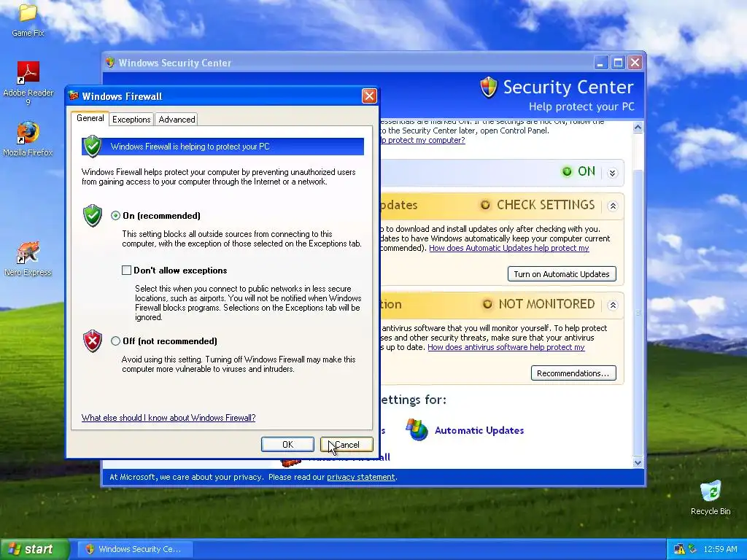Open How does Automatic Updates help link
Image resolution: width=747 pixels, height=560 pixels.
[508, 248]
